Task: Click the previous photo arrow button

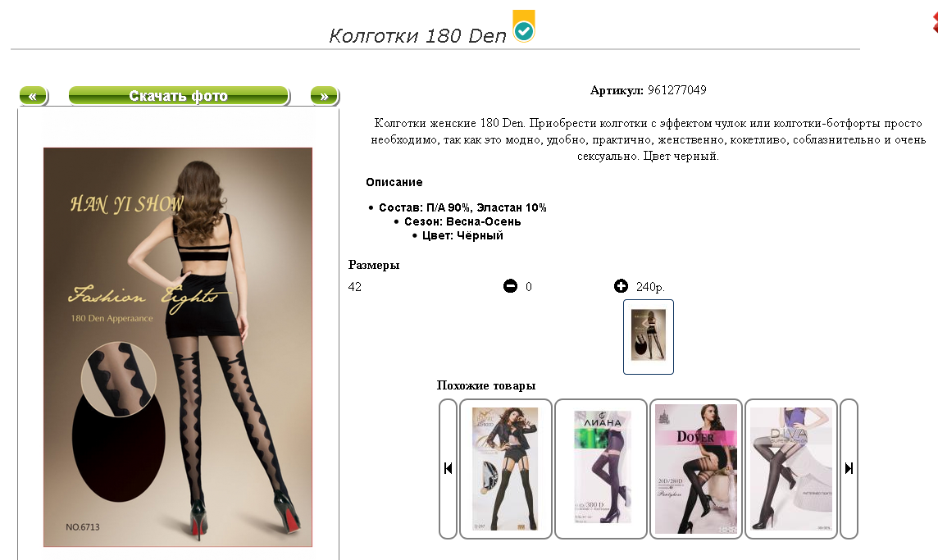Action: [x=33, y=96]
